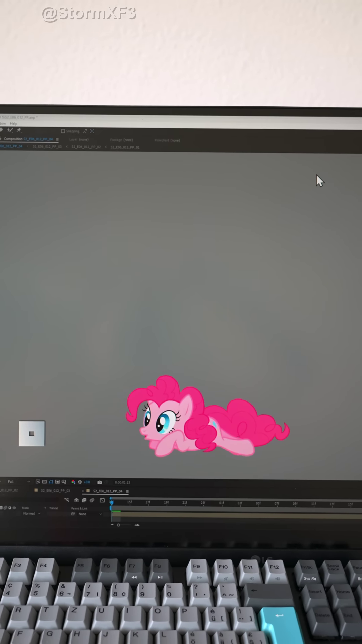Click the Footage (none) panel tab
The image size is (362, 644).
coord(121,140)
